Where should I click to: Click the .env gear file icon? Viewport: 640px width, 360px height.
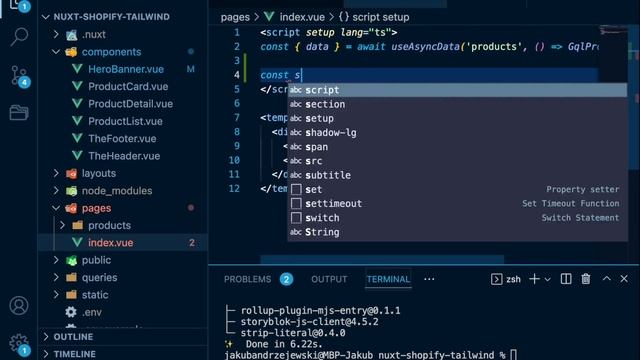click(x=71, y=312)
